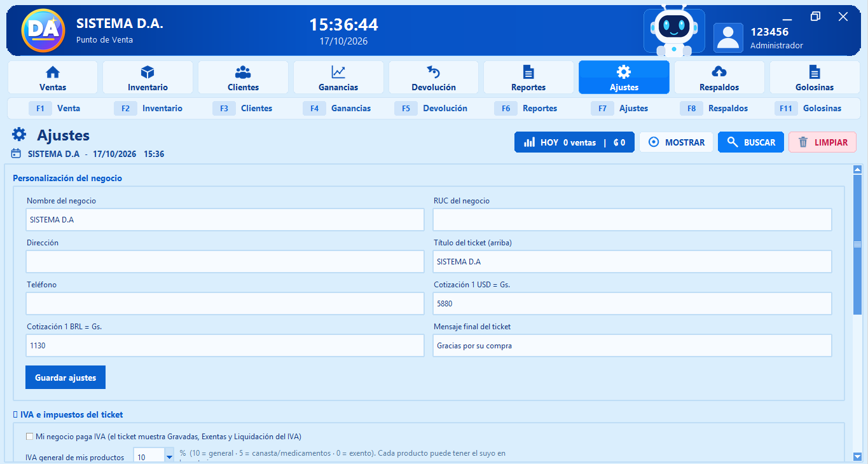
Task: Click the Teléfono input field
Action: (x=225, y=303)
